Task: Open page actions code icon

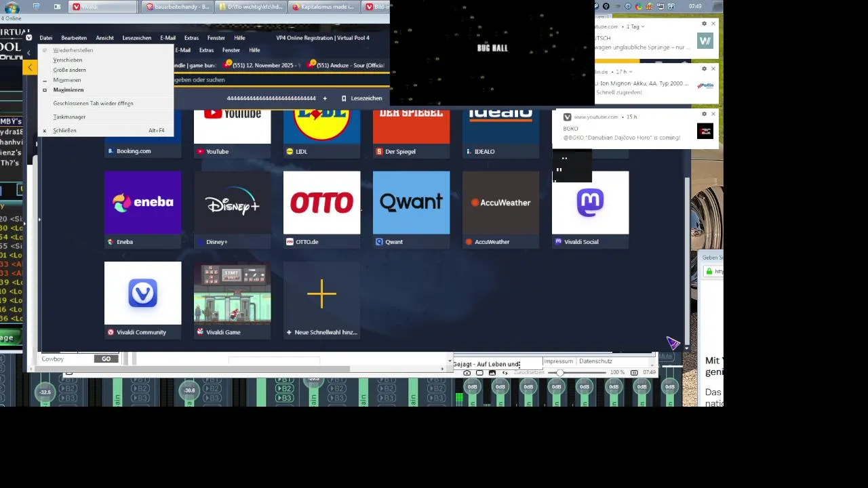Action: click(505, 373)
